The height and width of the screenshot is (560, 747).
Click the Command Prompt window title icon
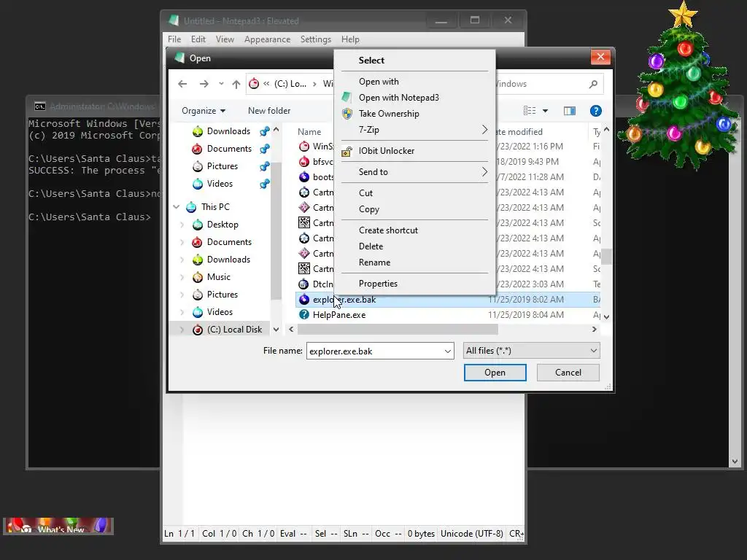pos(40,106)
